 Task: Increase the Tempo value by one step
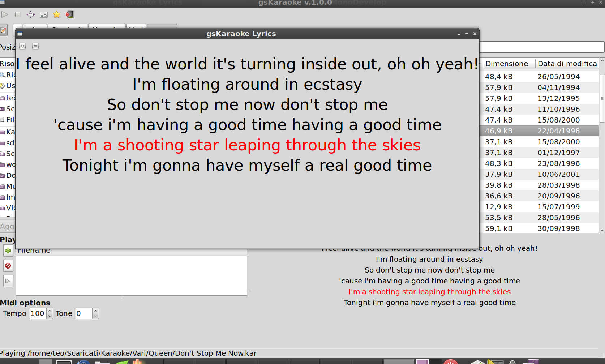tap(50, 311)
